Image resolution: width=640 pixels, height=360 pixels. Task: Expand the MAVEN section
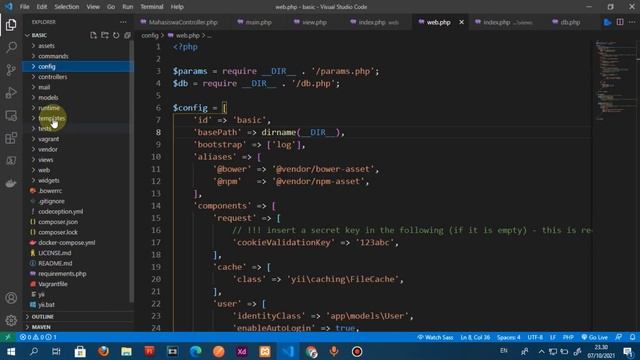(x=78, y=327)
